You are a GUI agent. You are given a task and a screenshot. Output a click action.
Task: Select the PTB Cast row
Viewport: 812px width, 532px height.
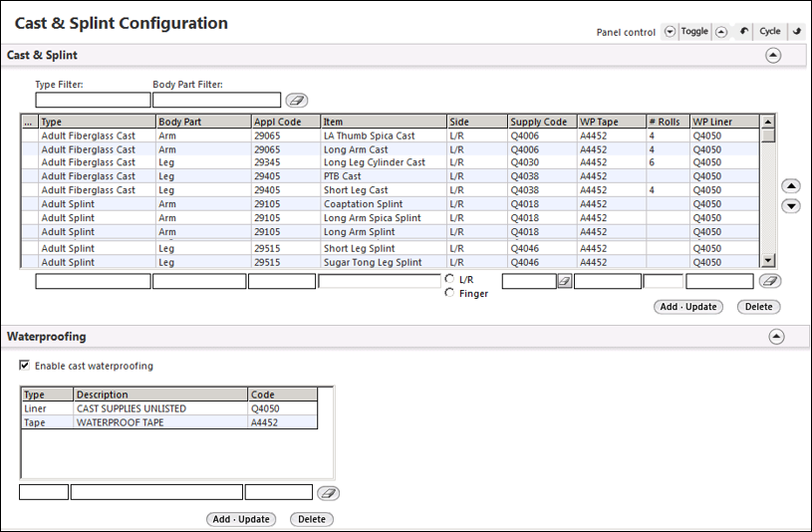391,176
